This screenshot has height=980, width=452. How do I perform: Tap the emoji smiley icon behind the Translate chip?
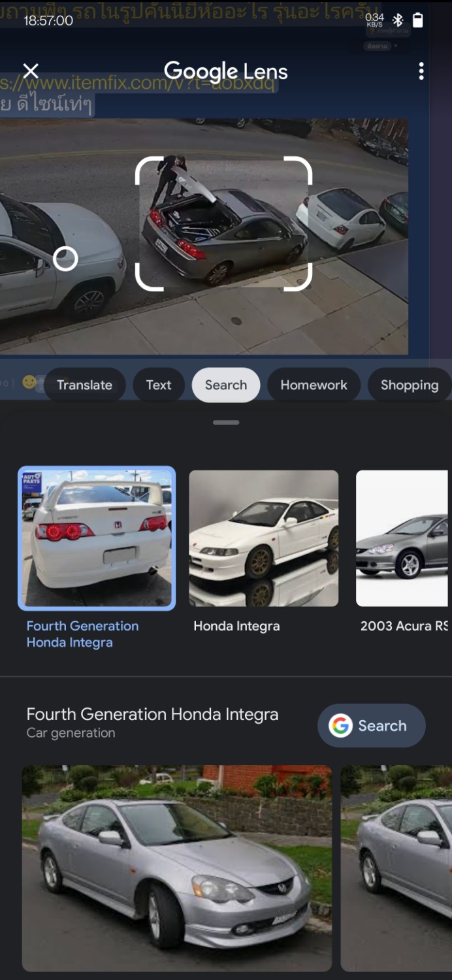[x=29, y=382]
